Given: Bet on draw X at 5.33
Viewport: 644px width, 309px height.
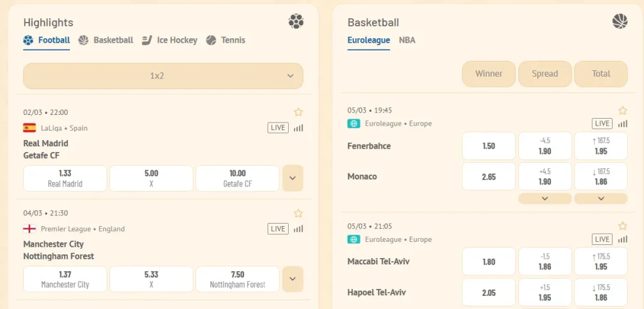Looking at the screenshot, I should [x=152, y=279].
